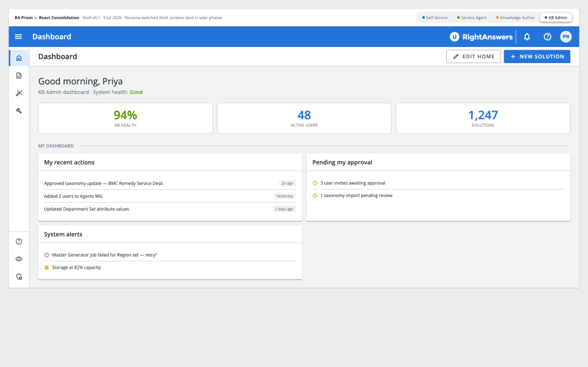Viewport: 588px width, 367px height.
Task: Click the 'My recent actions' heading
Action: pyautogui.click(x=69, y=162)
